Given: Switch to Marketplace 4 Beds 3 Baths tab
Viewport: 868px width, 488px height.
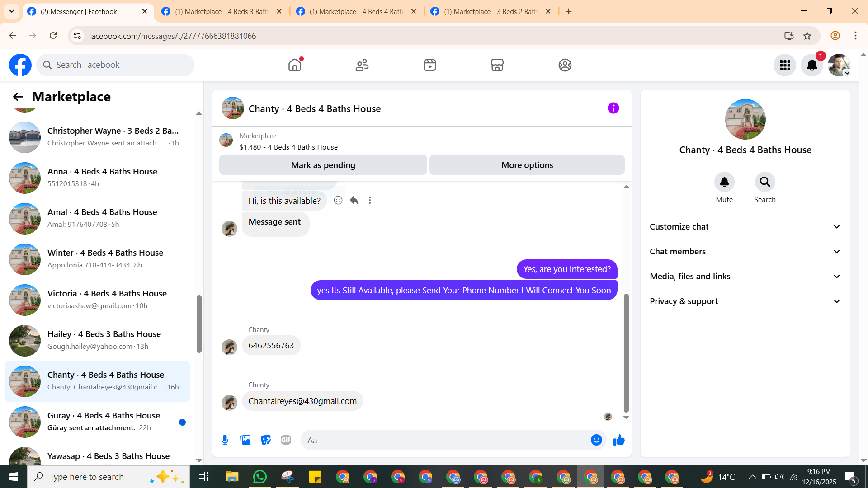Looking at the screenshot, I should tap(222, 12).
